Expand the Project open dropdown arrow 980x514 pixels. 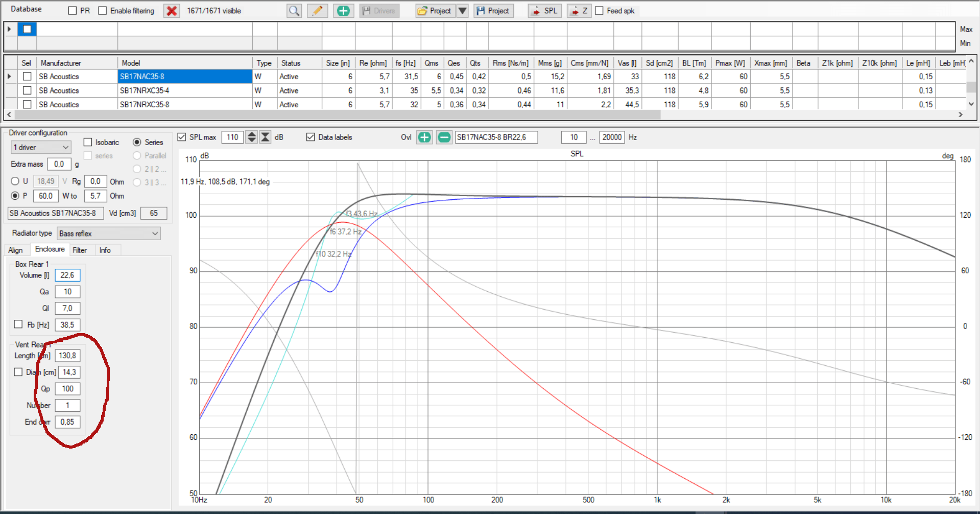(462, 11)
